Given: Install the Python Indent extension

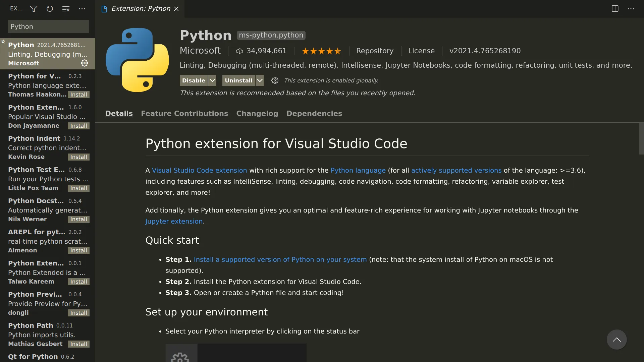Looking at the screenshot, I should 78,157.
